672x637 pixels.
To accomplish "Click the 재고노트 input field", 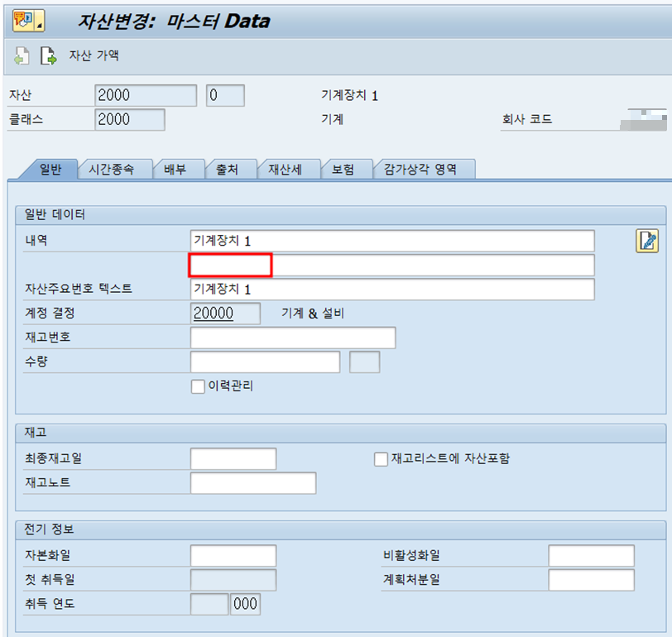I will [x=253, y=483].
